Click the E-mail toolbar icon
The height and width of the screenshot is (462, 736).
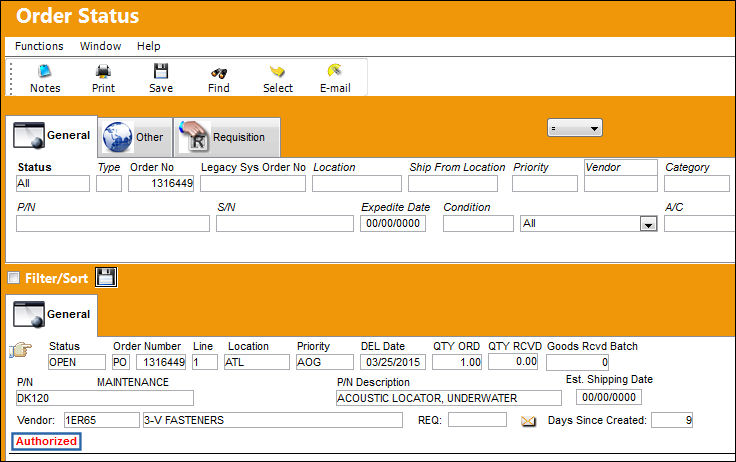tap(335, 78)
